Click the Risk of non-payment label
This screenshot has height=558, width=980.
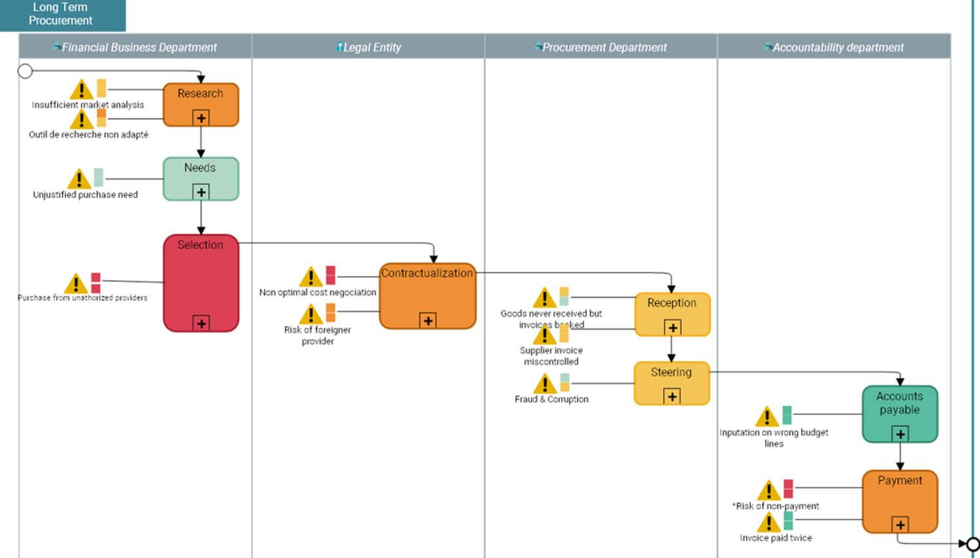pos(776,506)
